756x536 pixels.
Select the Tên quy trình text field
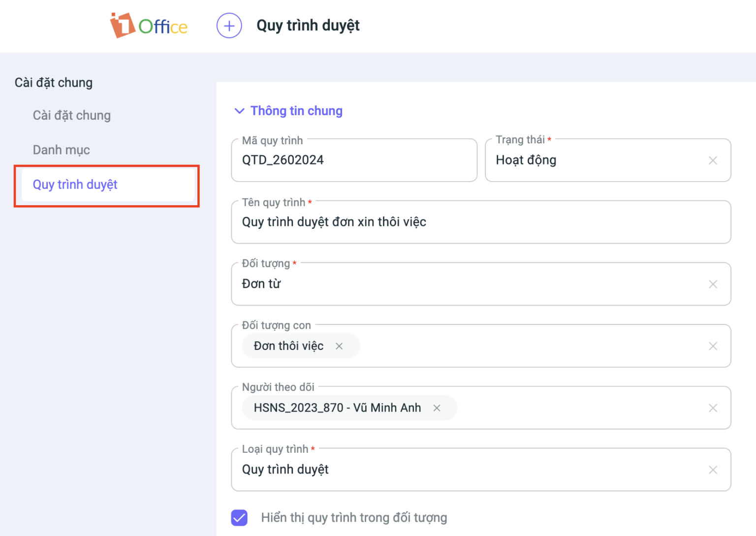(443, 222)
